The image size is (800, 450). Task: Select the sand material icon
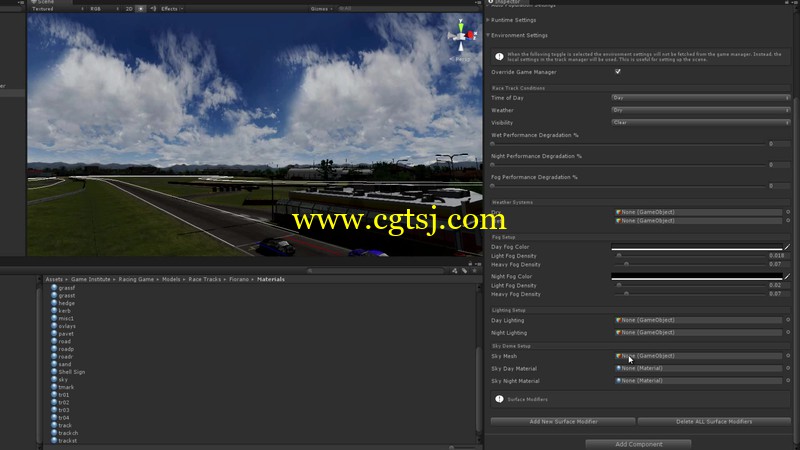pos(54,364)
